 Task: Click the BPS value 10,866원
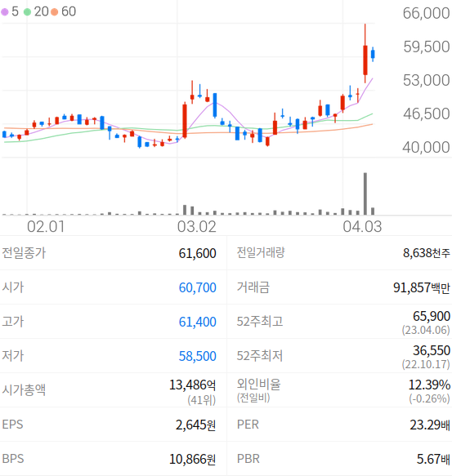[x=192, y=459]
